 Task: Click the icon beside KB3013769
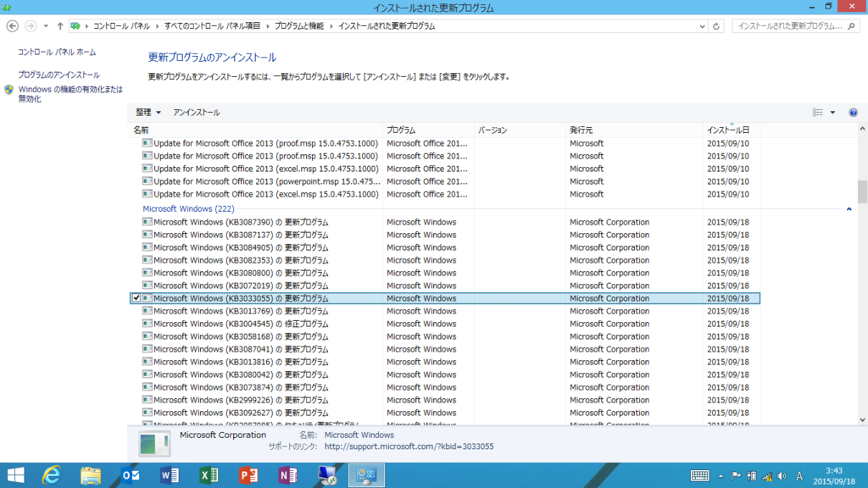(x=147, y=310)
